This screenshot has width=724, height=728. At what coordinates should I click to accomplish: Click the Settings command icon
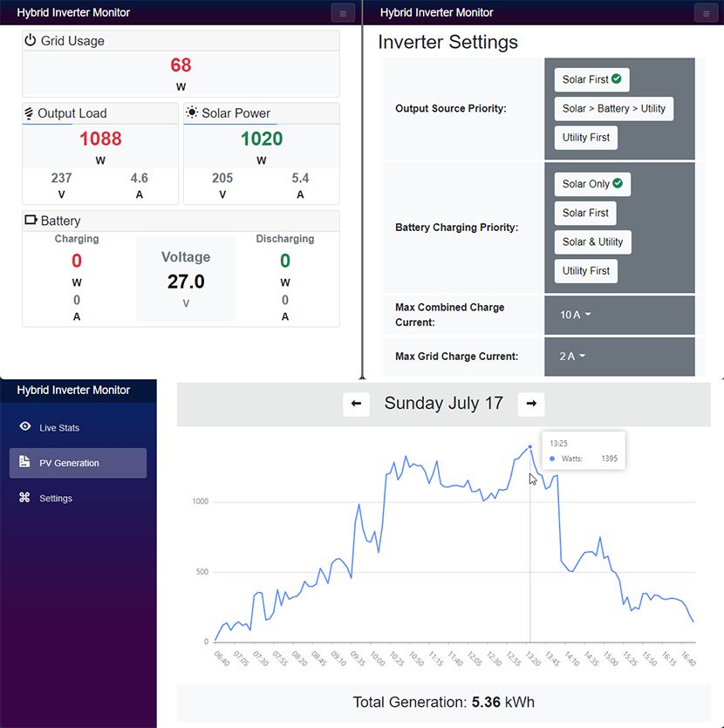(x=25, y=498)
